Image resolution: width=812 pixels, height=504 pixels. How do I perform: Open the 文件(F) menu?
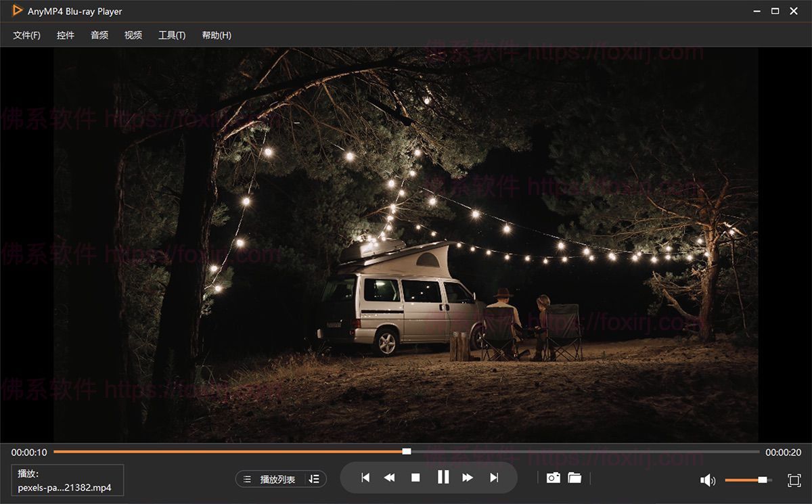(26, 35)
